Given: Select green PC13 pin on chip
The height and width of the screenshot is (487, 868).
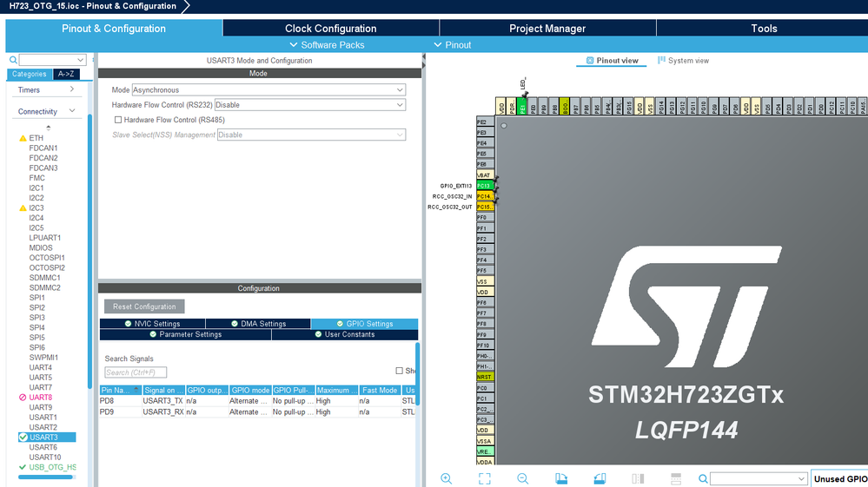Looking at the screenshot, I should (x=485, y=186).
